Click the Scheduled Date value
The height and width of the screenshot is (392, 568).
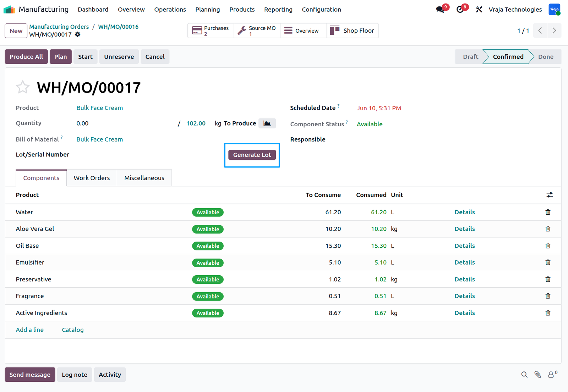pos(379,108)
